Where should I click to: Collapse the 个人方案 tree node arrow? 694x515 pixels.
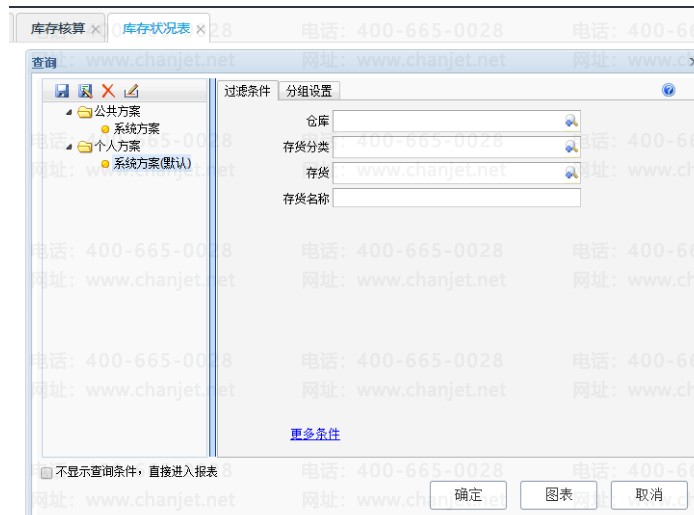[69, 146]
